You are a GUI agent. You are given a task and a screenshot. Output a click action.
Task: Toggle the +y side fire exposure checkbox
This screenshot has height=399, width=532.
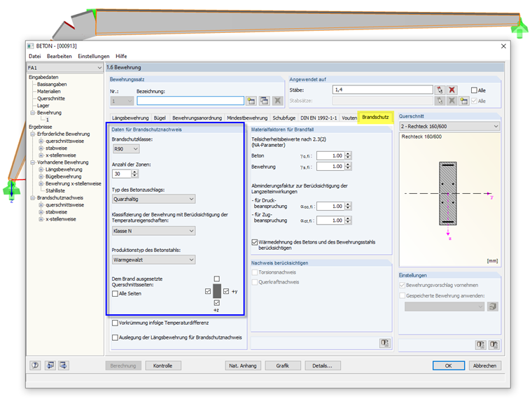pyautogui.click(x=226, y=291)
